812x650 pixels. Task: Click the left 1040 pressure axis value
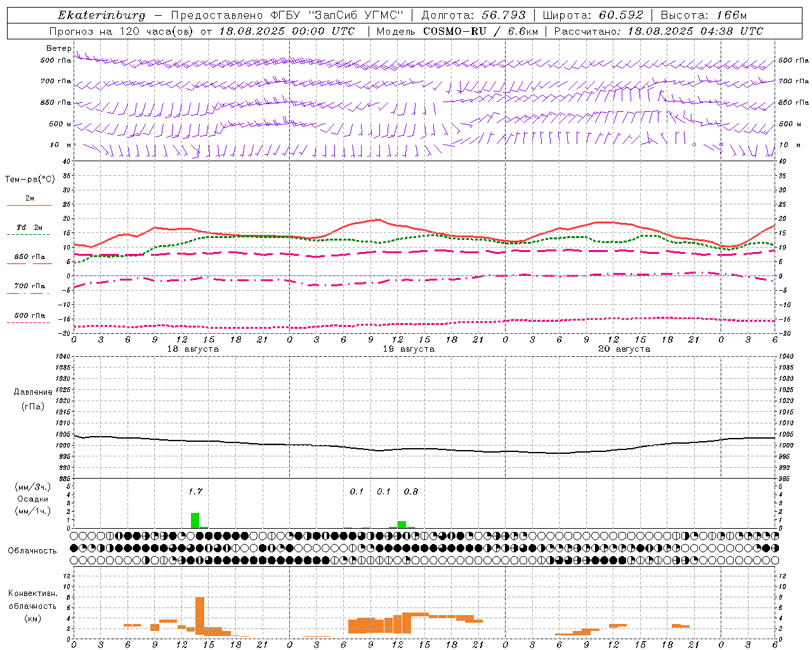[x=63, y=356]
